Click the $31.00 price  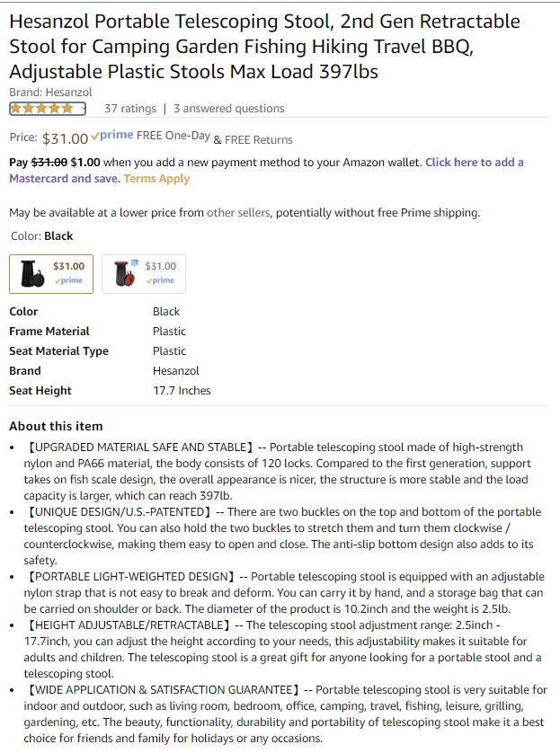[x=66, y=138]
